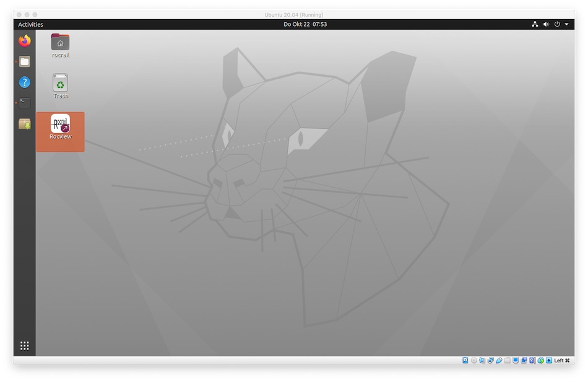Click the network status icon in top bar

pos(535,25)
